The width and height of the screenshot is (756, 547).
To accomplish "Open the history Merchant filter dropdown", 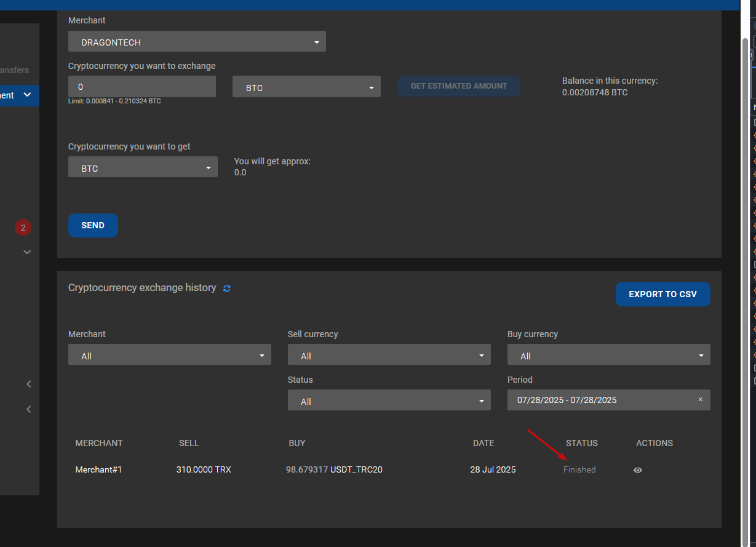I will point(170,354).
